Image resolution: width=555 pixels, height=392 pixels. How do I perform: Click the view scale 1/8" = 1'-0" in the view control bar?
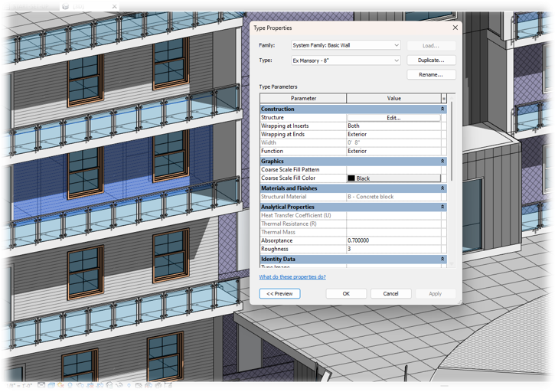[x=19, y=385]
